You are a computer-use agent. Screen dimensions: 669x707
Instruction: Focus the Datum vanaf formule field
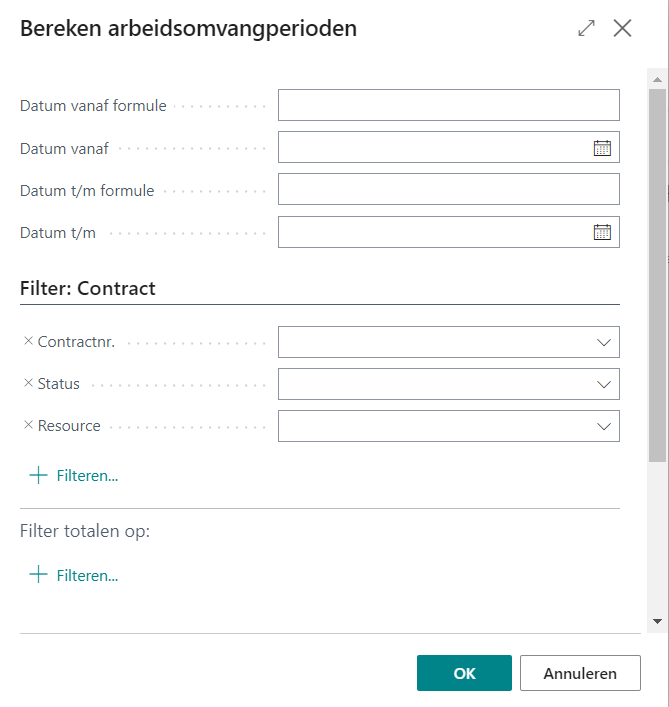(448, 105)
